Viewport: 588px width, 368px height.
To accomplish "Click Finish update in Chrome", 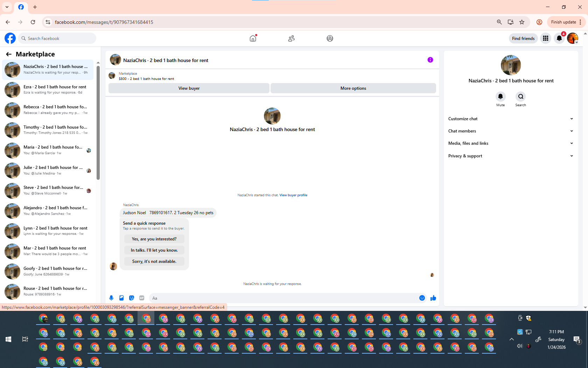I will [x=563, y=22].
